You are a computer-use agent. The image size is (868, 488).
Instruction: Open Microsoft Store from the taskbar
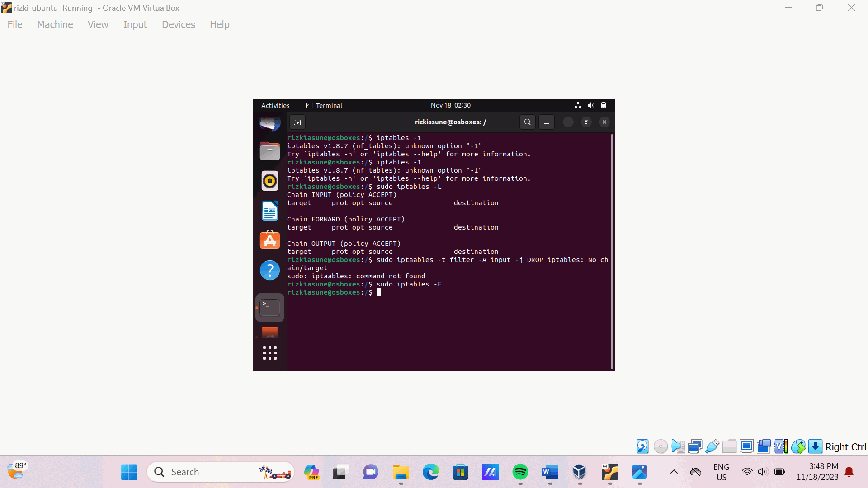[460, 472]
